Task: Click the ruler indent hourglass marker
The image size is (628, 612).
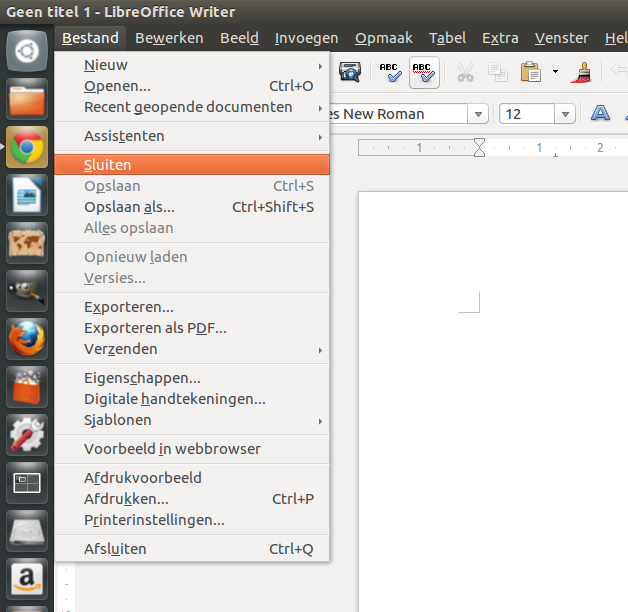Action: pyautogui.click(x=479, y=147)
